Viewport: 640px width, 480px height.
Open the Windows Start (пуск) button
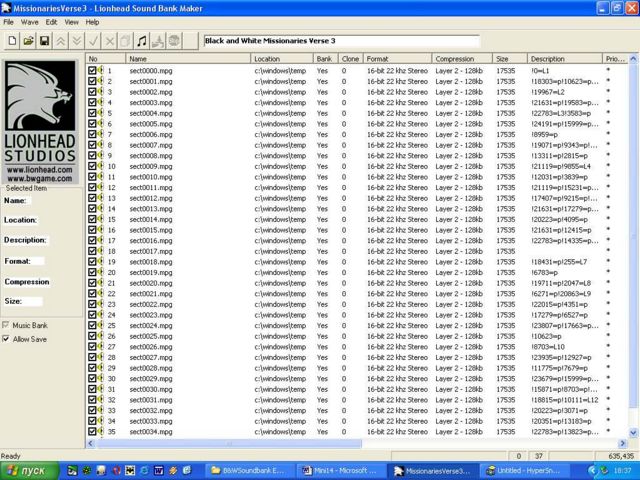29,471
